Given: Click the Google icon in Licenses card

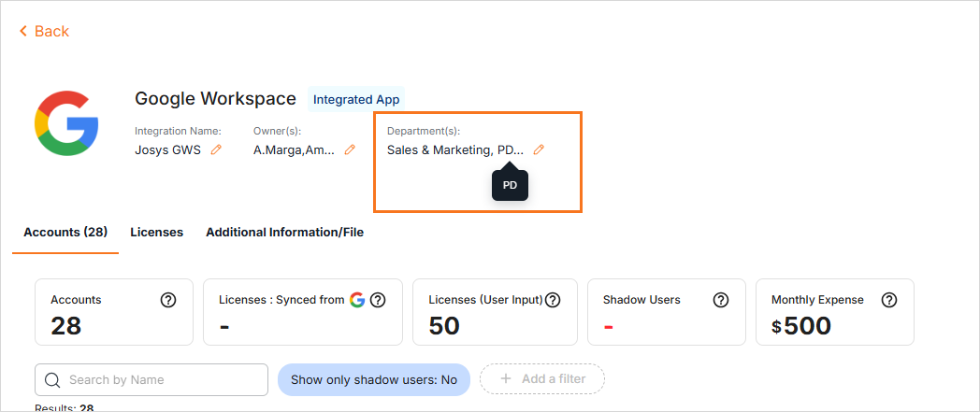Looking at the screenshot, I should click(357, 300).
